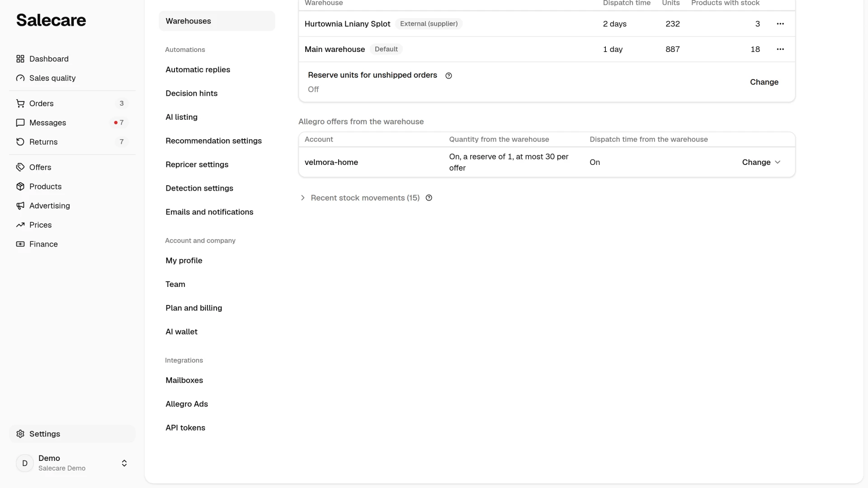Open the Orders cart icon
The height and width of the screenshot is (488, 868).
tap(20, 103)
